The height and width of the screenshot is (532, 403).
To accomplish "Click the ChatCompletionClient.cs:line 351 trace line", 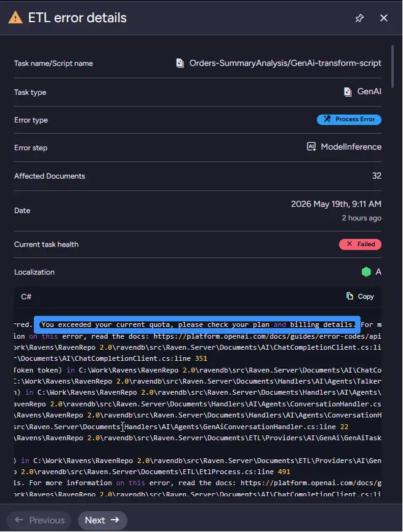I will click(x=111, y=358).
